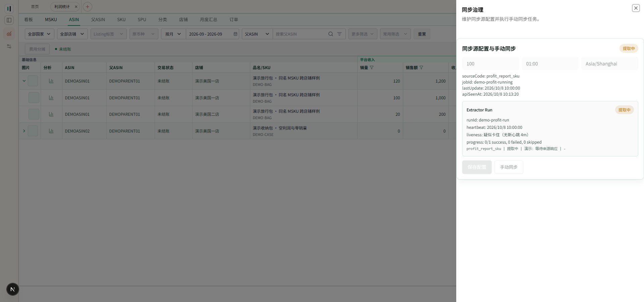
Task: Close the 利润统计 tab
Action: click(76, 7)
